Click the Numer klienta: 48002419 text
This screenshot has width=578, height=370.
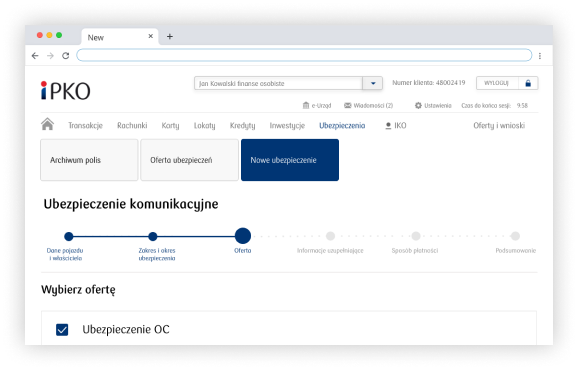point(429,83)
